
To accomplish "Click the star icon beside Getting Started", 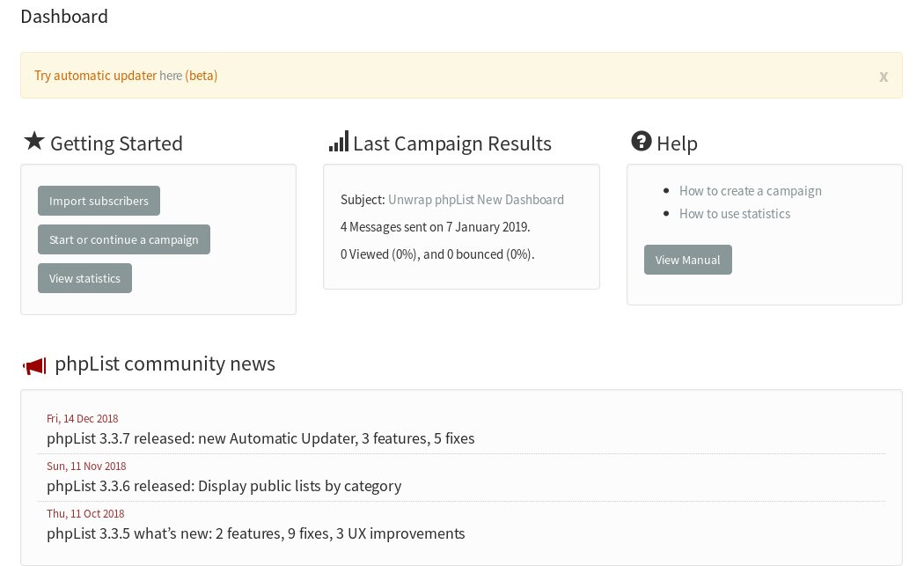I will [34, 142].
